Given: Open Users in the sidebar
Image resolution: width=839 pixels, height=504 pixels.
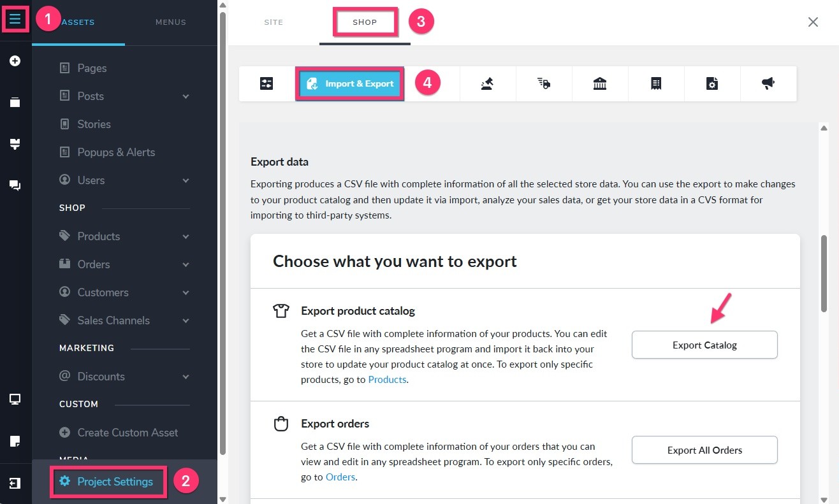Looking at the screenshot, I should tap(91, 180).
